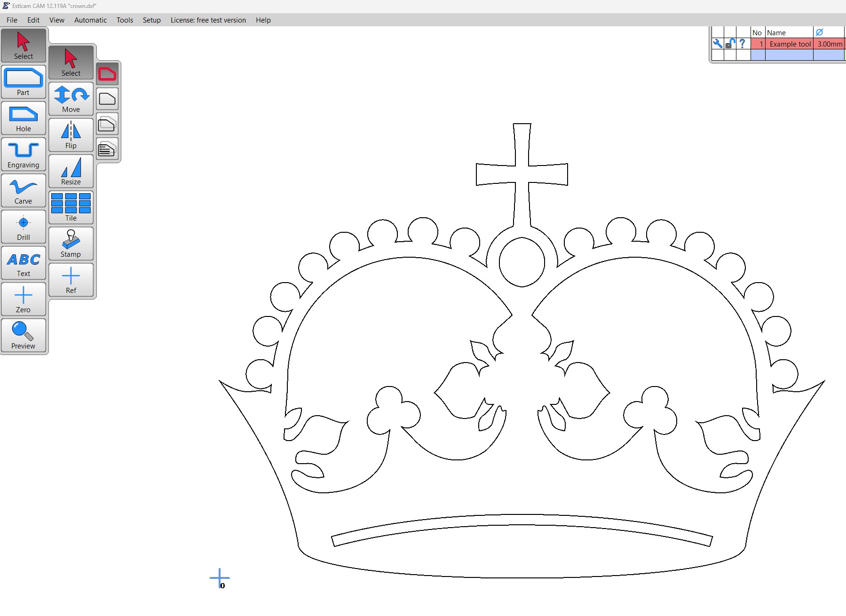
Task: Pick the Zero point tool
Action: [24, 299]
